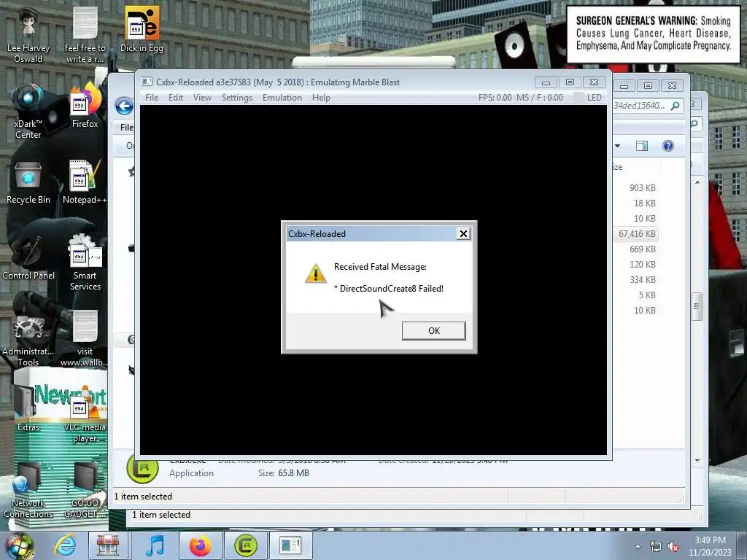The width and height of the screenshot is (747, 560).
Task: Select the Control Panel desktop icon
Action: tap(28, 257)
